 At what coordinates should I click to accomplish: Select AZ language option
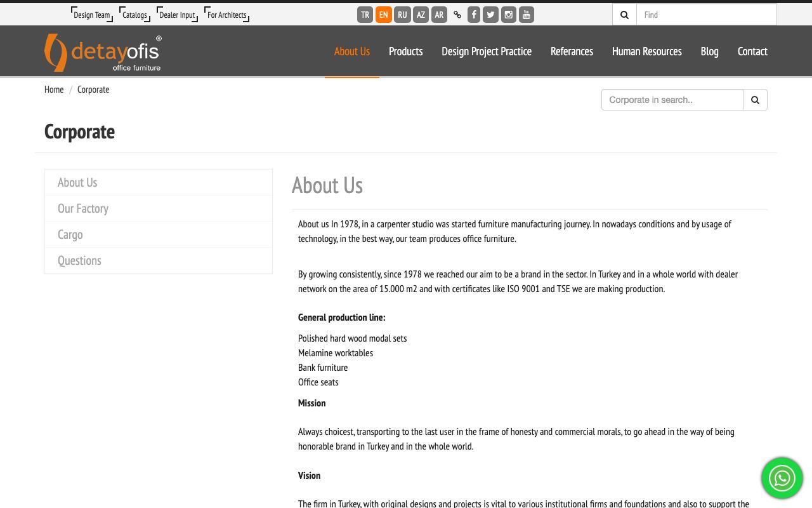(421, 15)
